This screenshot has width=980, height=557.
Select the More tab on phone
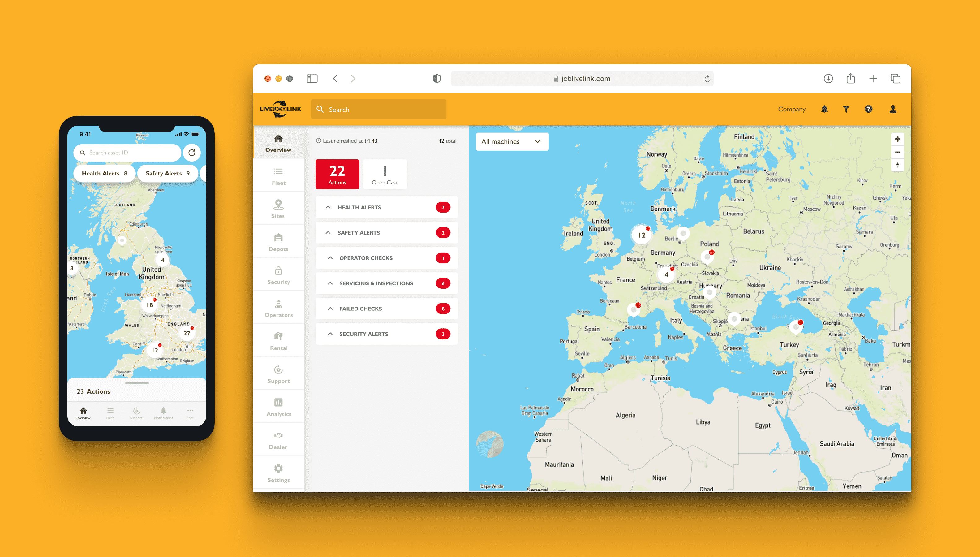click(x=190, y=413)
